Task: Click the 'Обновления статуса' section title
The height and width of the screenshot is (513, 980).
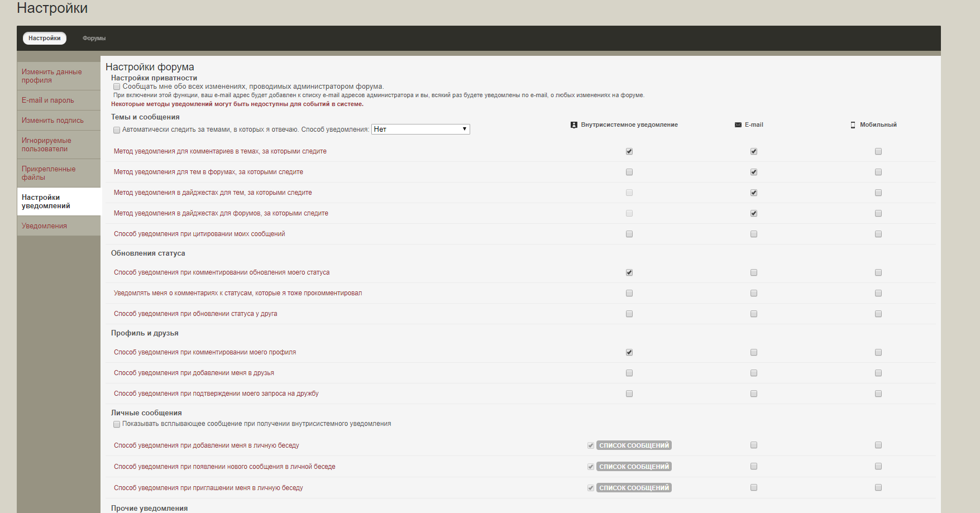Action: (148, 253)
